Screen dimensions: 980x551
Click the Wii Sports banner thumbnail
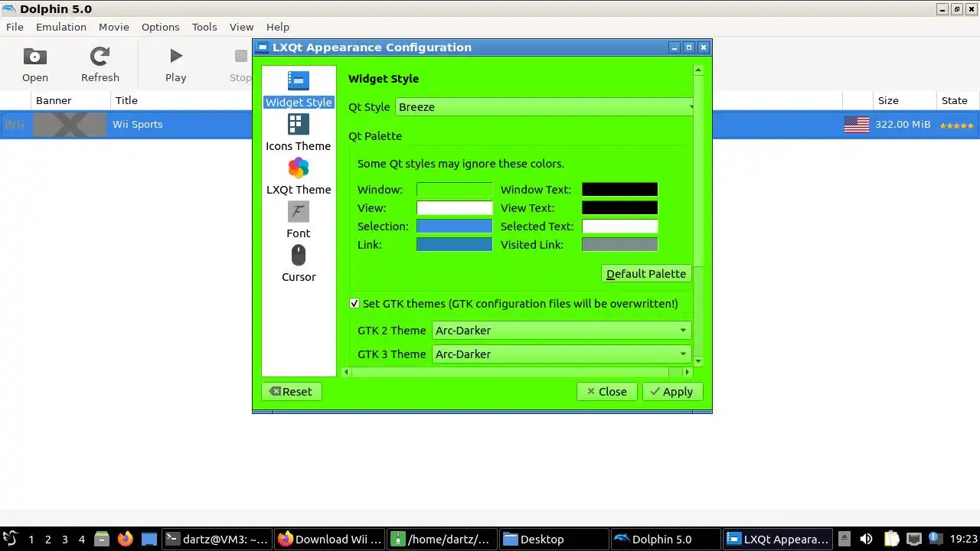tap(70, 125)
